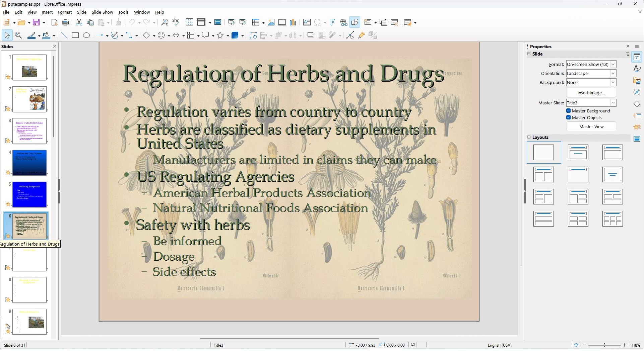This screenshot has width=644, height=351.
Task: Choose the Select arrow tool
Action: [7, 35]
